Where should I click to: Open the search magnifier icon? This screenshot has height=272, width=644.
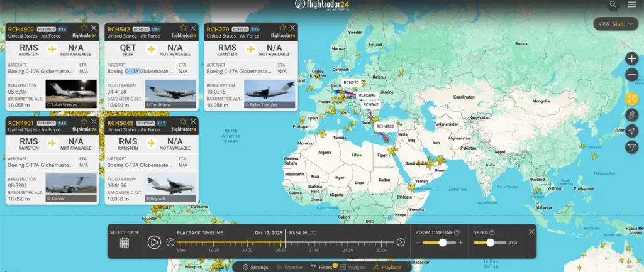point(613,4)
